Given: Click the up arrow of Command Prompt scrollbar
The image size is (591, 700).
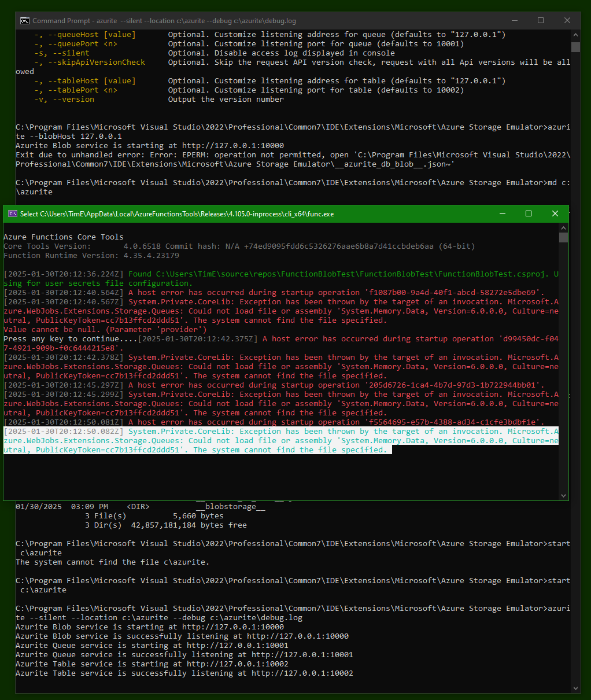Looking at the screenshot, I should coord(575,35).
